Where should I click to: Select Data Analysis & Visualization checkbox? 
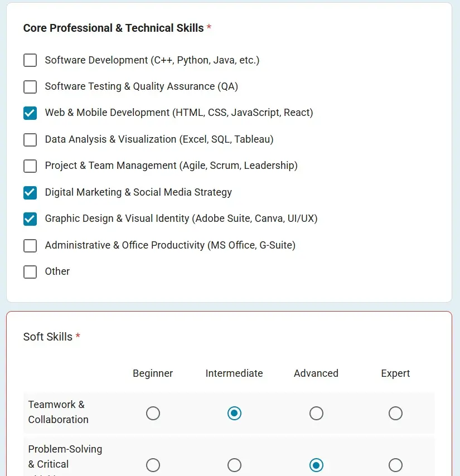30,140
